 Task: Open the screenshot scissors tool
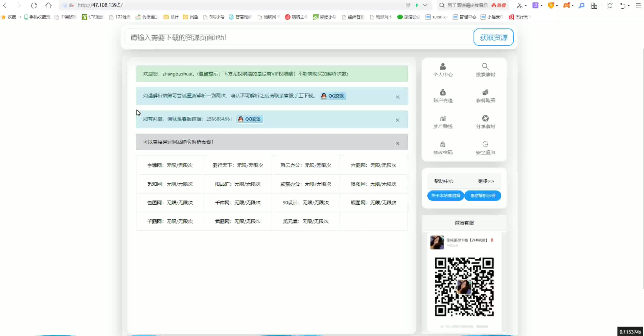pyautogui.click(x=520, y=5)
